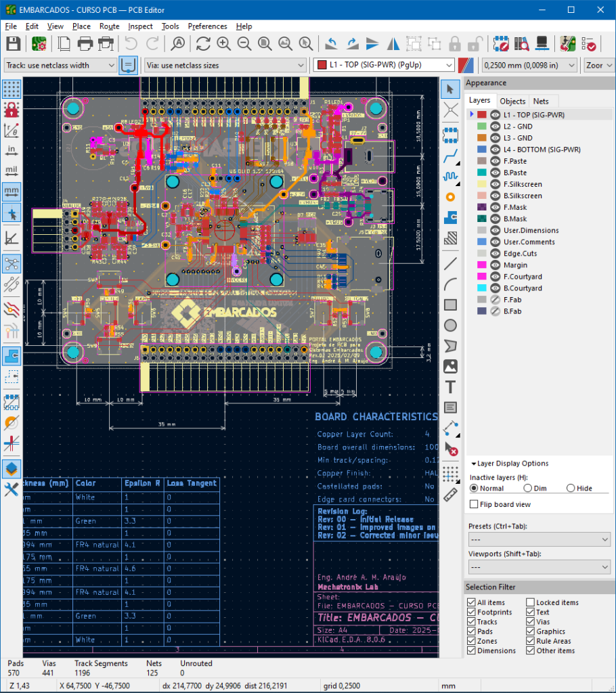Toggle the ratsnest display

point(12,264)
